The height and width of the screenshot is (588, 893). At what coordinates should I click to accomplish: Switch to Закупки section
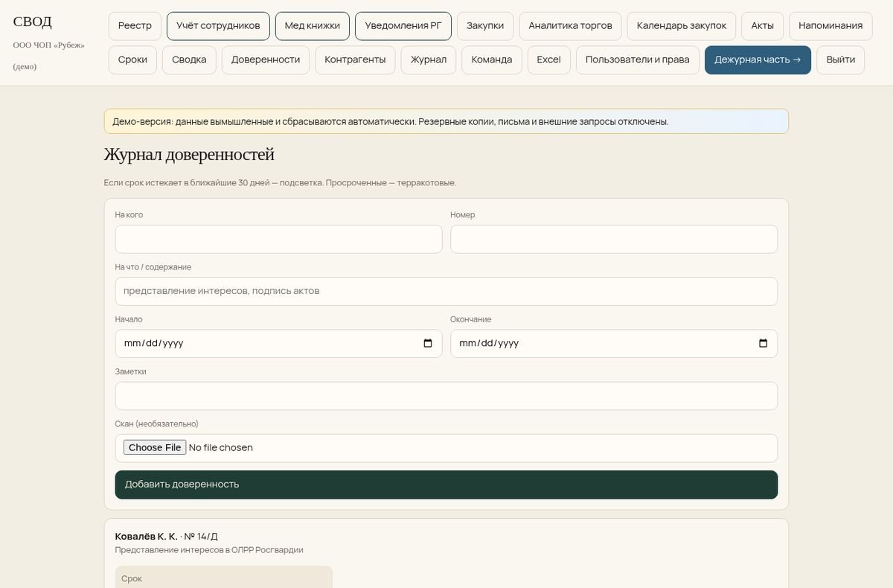[485, 25]
